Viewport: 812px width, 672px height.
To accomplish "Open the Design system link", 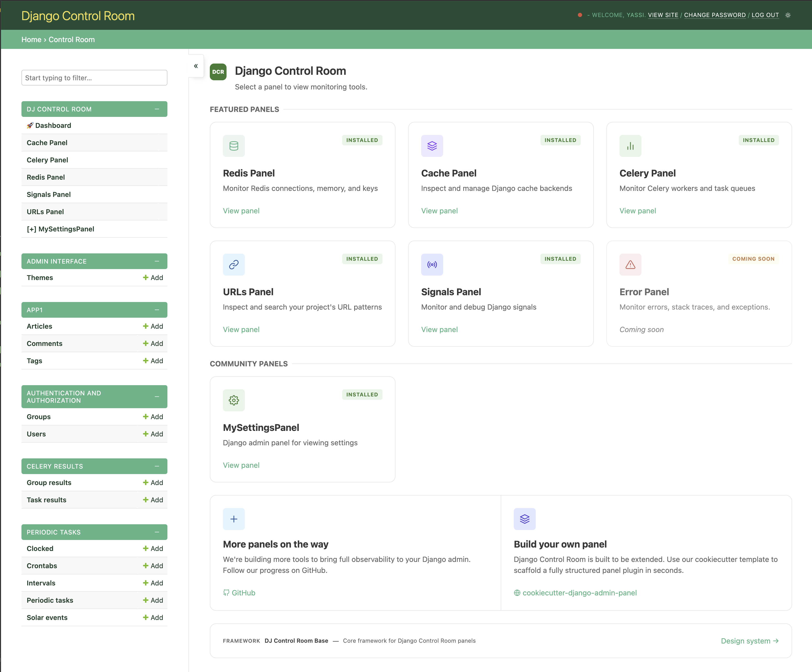I will [x=750, y=641].
